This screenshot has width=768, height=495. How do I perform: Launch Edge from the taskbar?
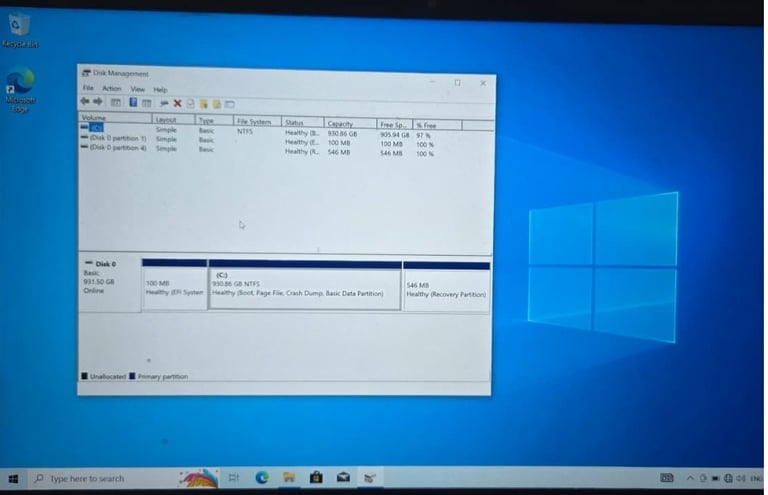click(x=262, y=477)
